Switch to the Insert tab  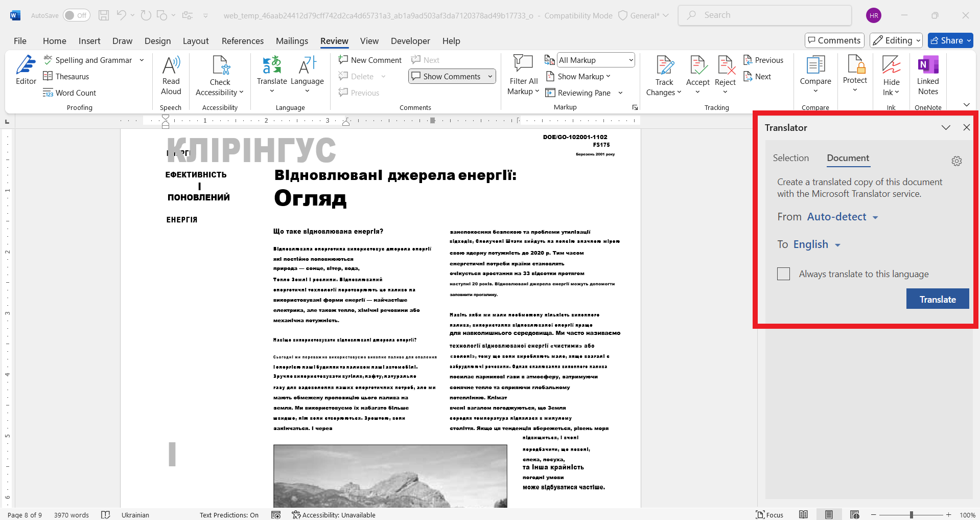[x=89, y=41]
